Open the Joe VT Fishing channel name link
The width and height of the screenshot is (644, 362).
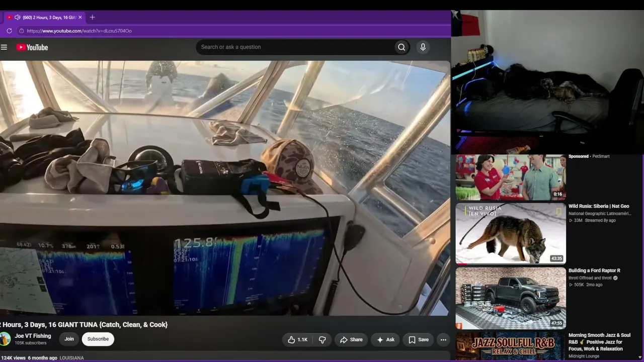tap(33, 336)
